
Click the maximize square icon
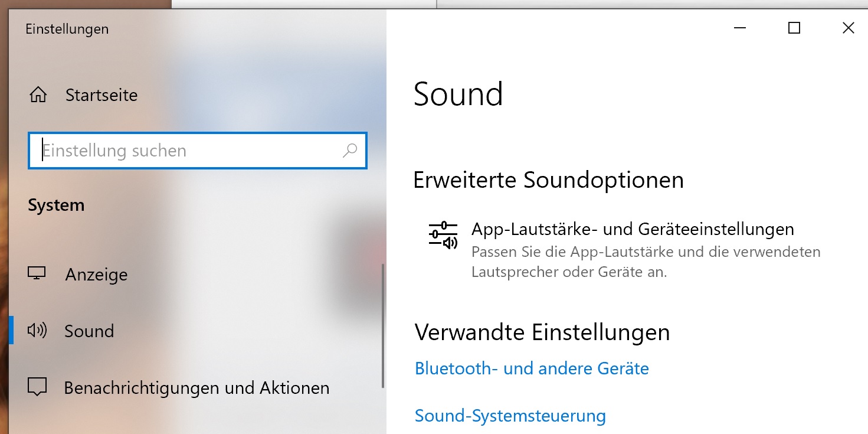click(x=794, y=28)
